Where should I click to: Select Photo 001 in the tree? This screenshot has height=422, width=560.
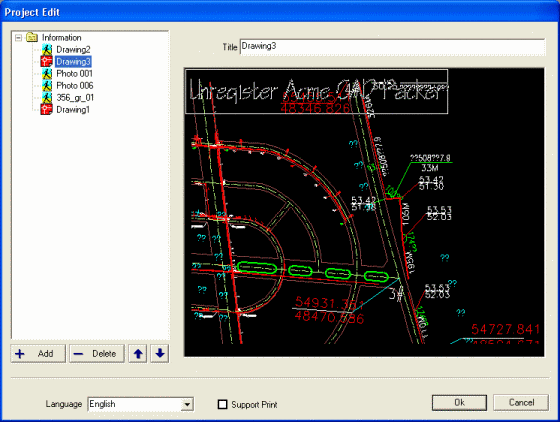(74, 74)
